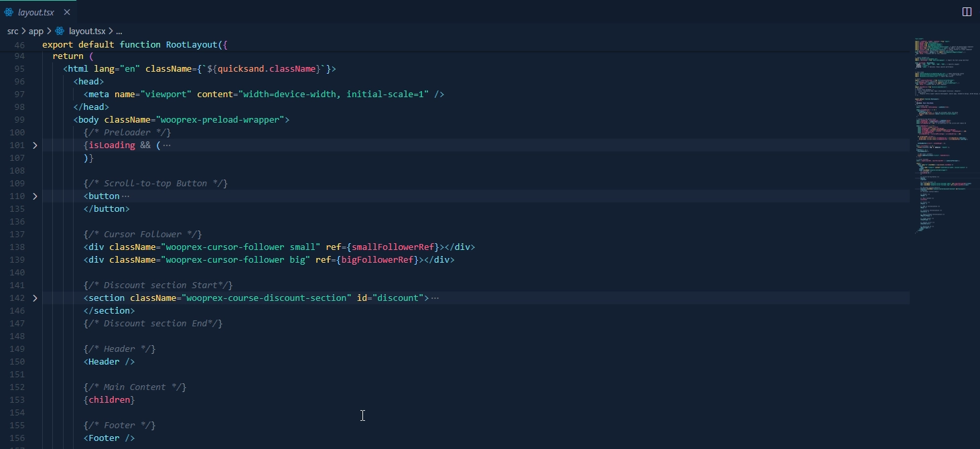
Task: Click the React file icon in the breadcrumb bar
Action: click(x=60, y=31)
